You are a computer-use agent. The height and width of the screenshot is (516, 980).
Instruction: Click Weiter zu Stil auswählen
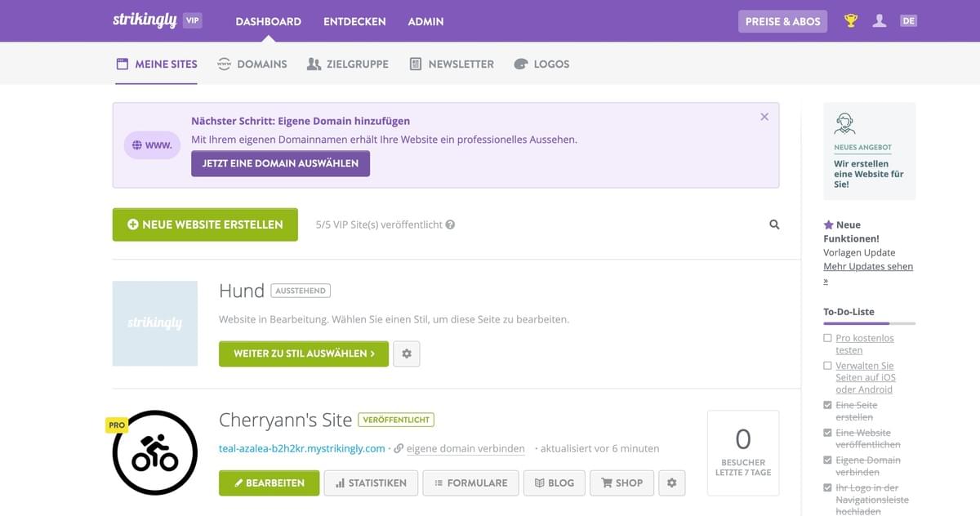(x=304, y=354)
